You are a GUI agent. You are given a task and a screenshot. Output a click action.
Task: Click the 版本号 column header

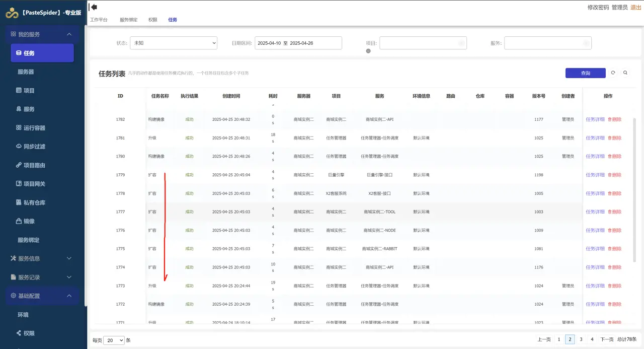pos(539,96)
